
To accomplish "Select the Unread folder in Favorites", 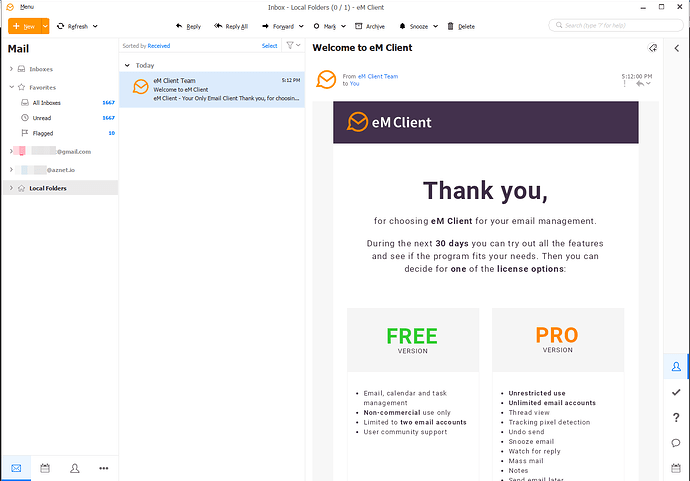I will coord(42,118).
